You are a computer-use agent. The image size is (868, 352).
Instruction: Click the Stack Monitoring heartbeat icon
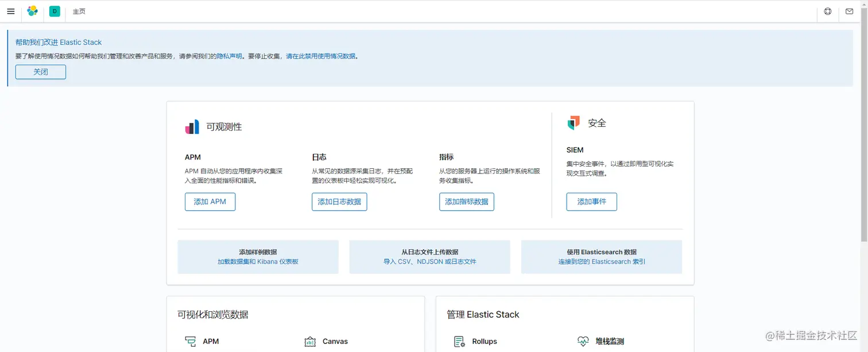click(583, 341)
